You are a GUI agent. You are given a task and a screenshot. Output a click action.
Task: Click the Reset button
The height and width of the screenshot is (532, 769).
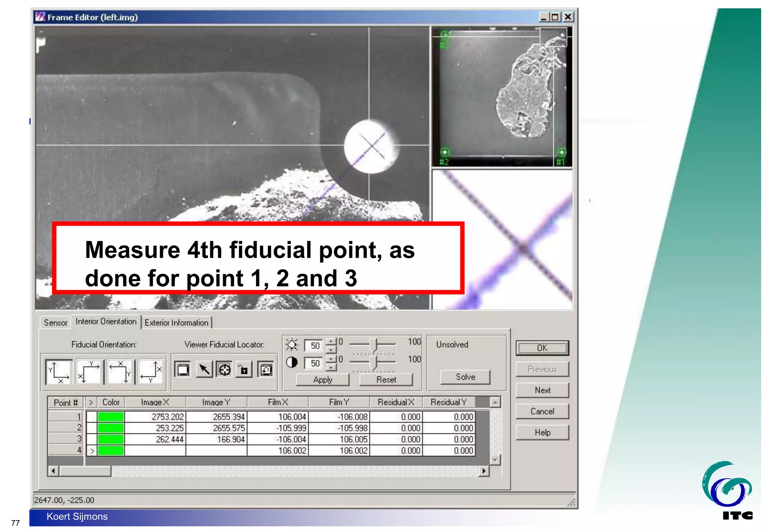(x=386, y=380)
